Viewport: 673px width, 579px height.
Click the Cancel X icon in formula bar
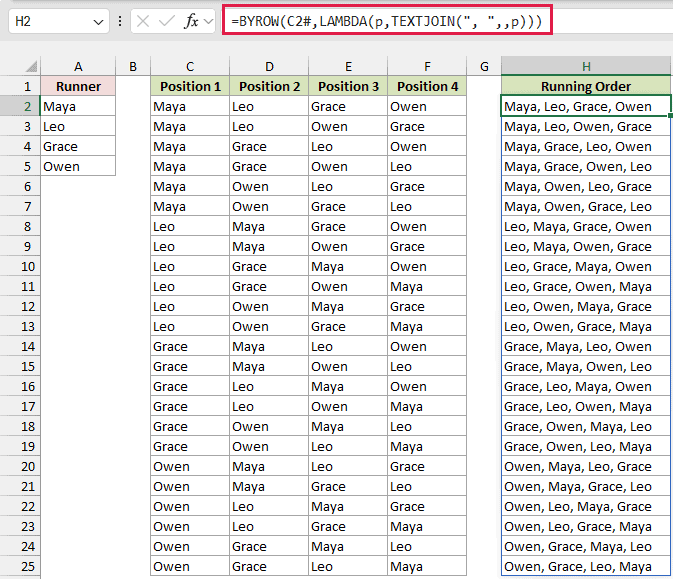143,21
